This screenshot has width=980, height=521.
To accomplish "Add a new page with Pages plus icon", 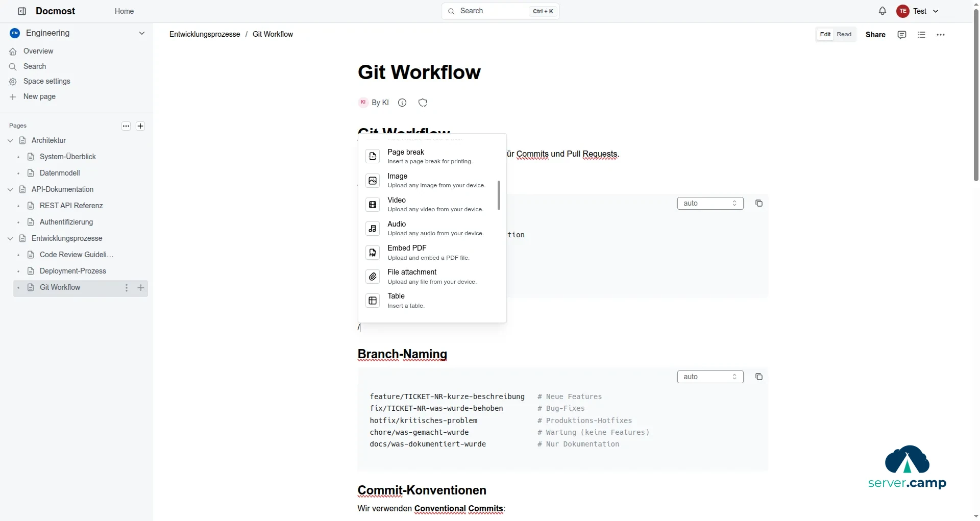I will point(140,126).
